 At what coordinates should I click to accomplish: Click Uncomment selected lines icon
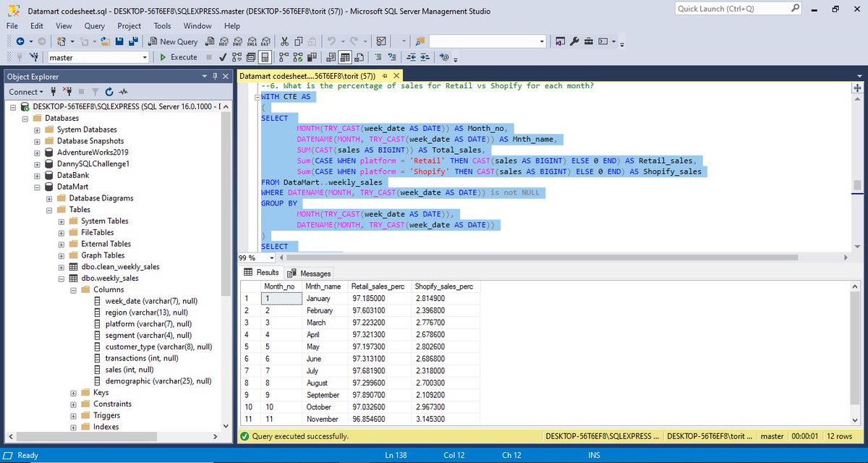[392, 57]
